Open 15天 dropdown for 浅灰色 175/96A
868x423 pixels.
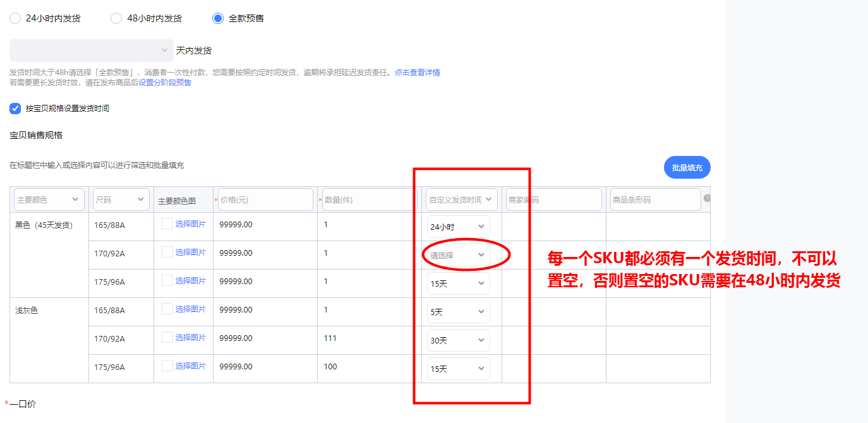(x=459, y=369)
